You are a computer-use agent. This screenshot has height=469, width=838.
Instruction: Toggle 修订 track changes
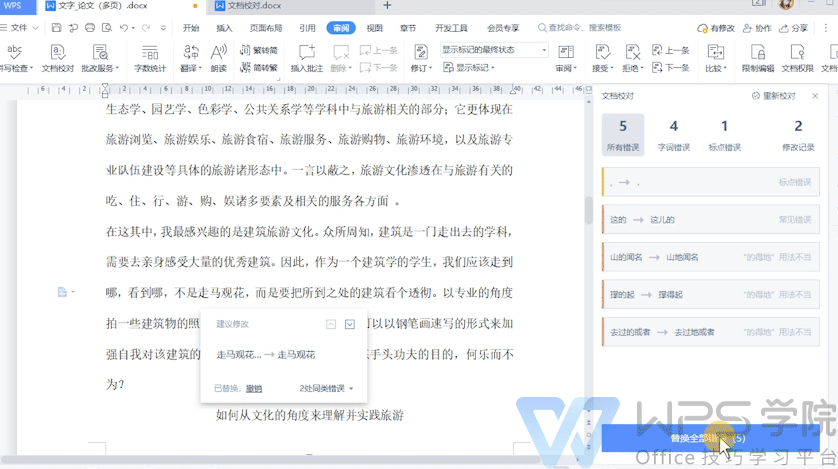pyautogui.click(x=421, y=58)
